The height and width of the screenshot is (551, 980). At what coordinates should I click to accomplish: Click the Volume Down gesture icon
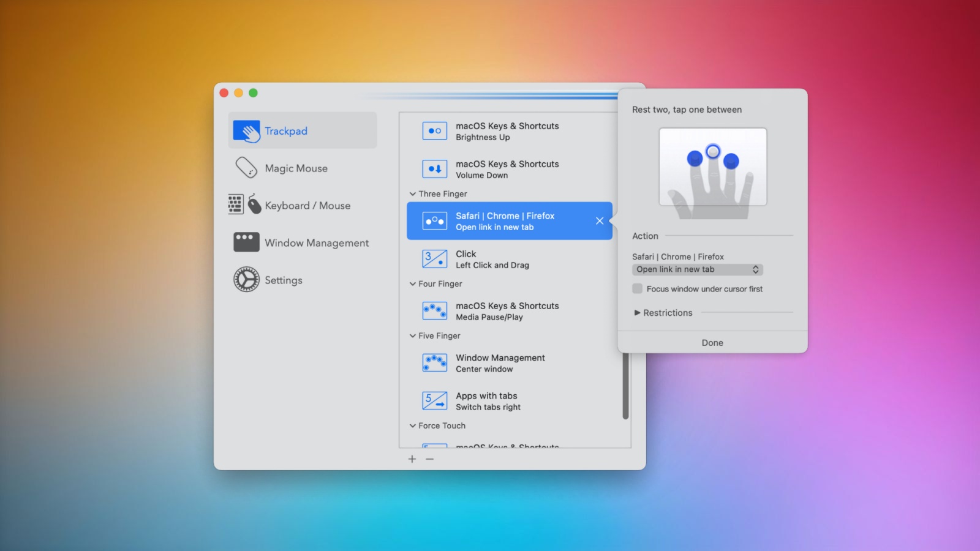click(x=434, y=169)
